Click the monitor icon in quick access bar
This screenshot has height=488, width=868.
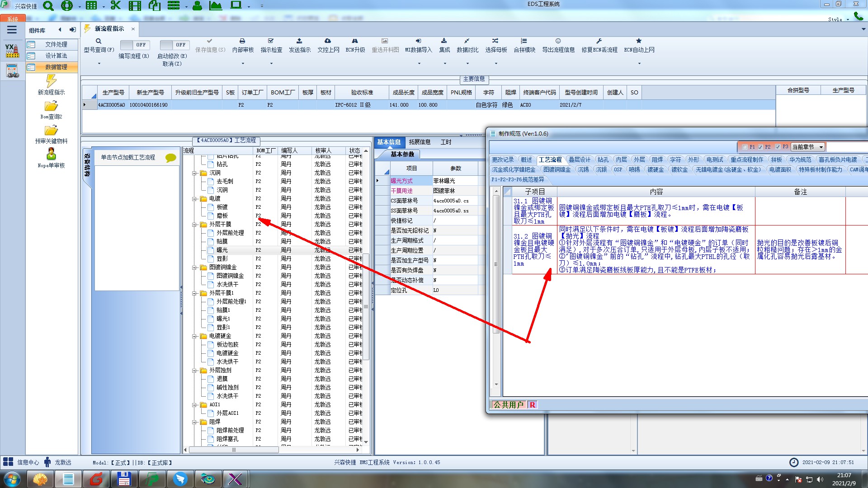[x=236, y=5]
